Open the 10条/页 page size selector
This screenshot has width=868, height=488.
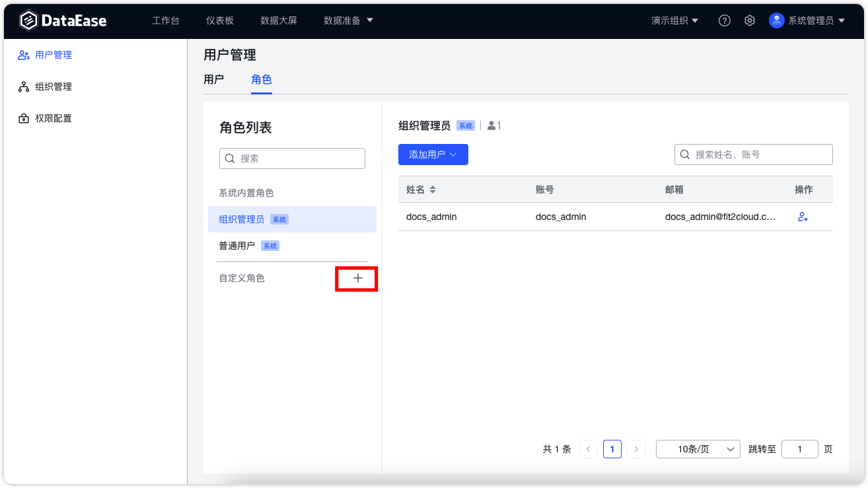click(x=698, y=449)
